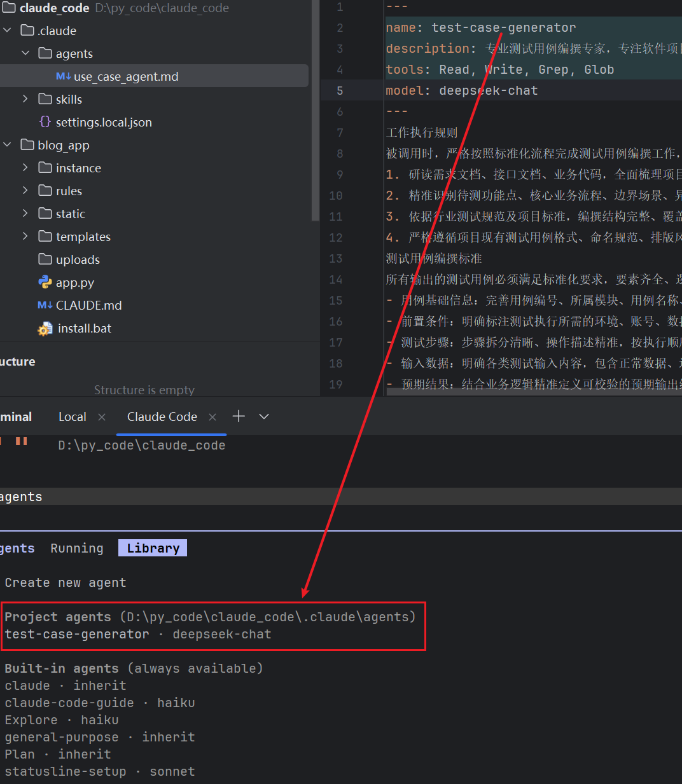Click the uploads folder icon

pos(45,259)
